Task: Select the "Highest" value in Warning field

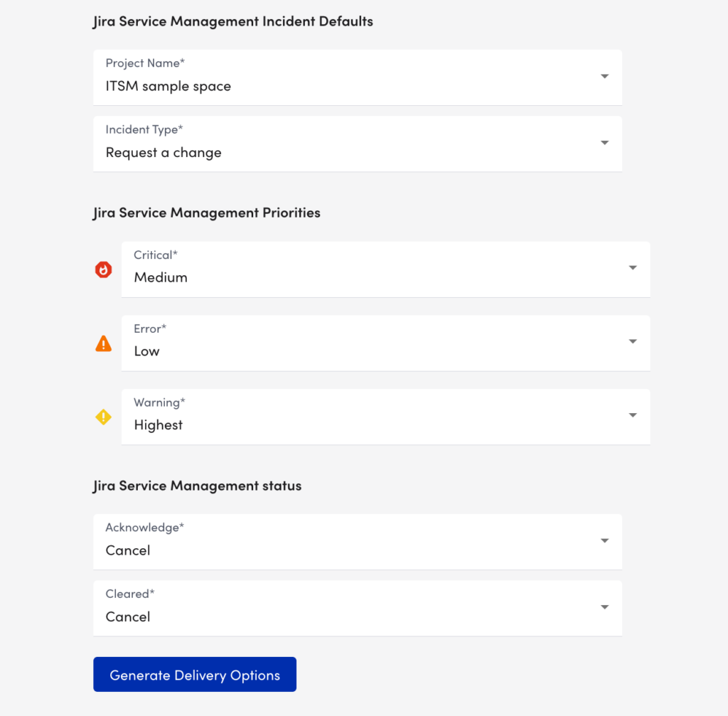Action: pyautogui.click(x=158, y=424)
